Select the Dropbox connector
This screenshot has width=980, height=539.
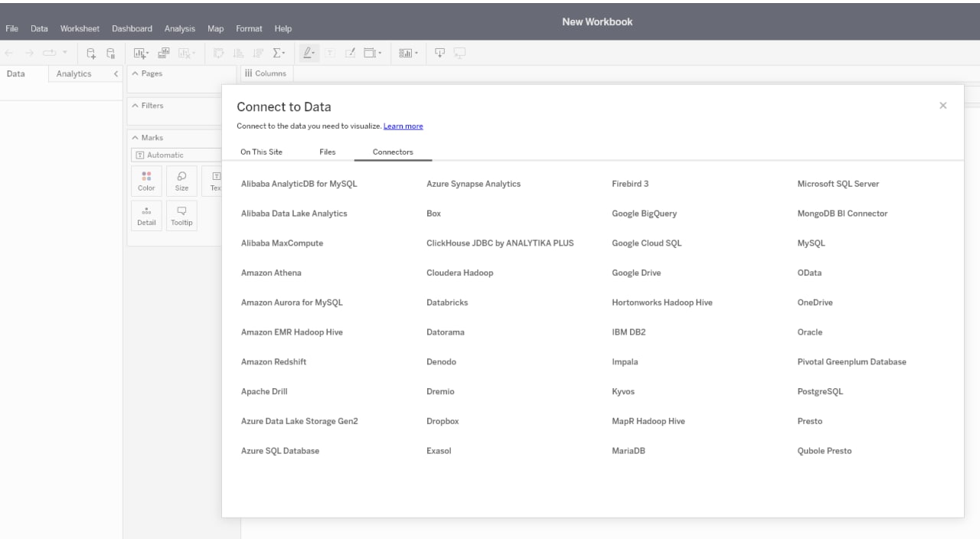[x=443, y=421]
